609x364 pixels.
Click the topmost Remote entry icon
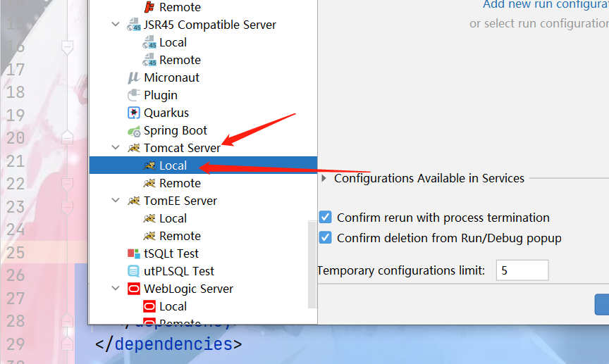coord(149,7)
